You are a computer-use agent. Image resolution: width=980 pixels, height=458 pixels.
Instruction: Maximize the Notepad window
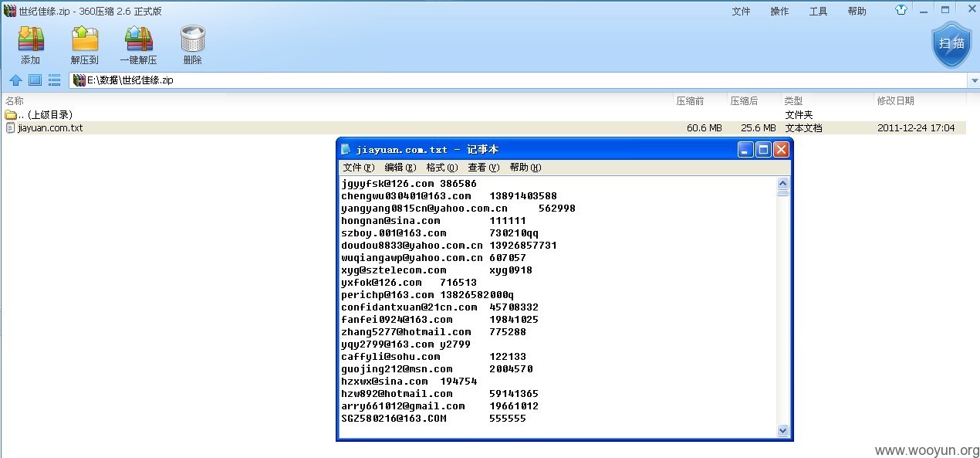coord(763,150)
